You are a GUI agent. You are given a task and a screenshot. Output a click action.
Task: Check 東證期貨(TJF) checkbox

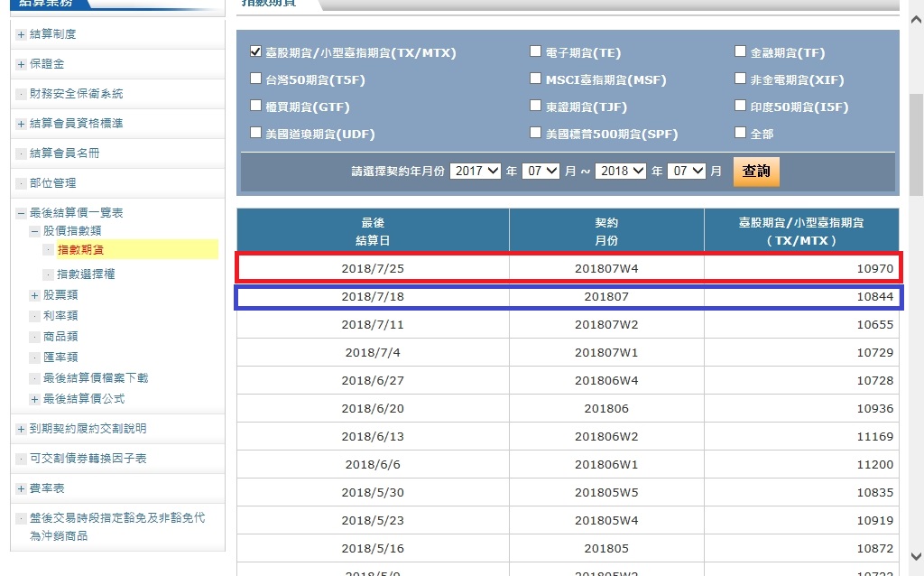point(535,106)
